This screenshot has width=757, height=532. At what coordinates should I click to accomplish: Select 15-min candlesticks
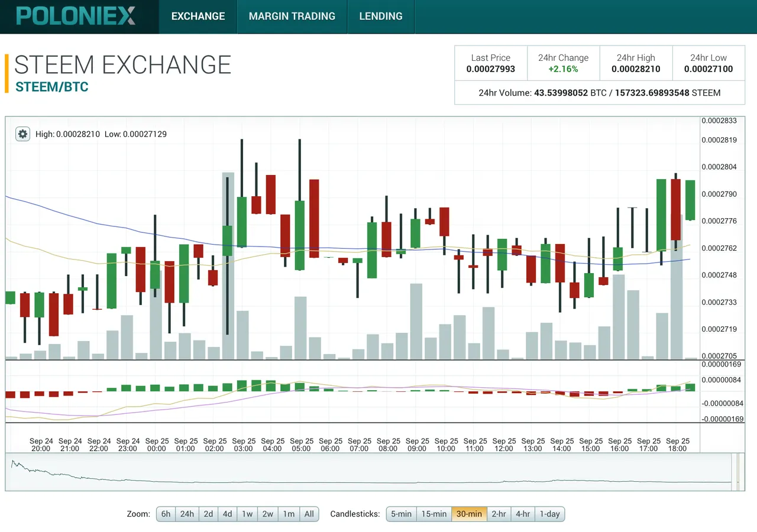(434, 514)
